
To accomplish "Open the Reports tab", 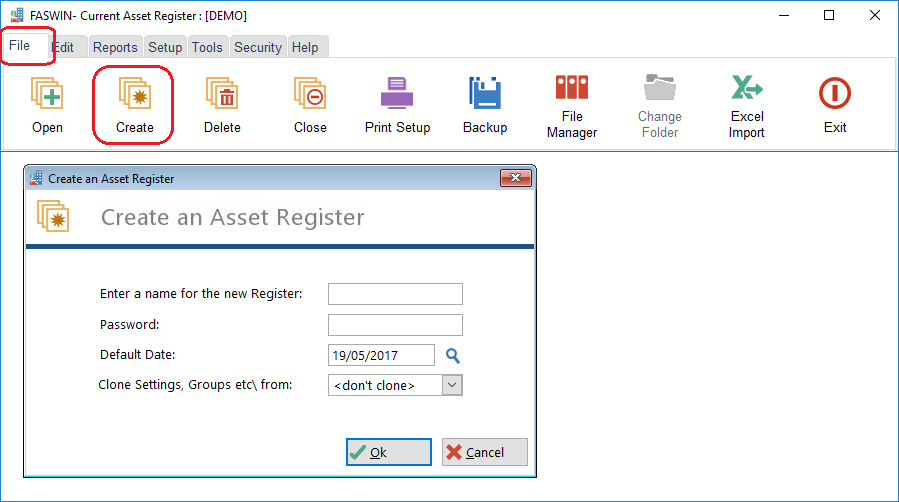I will 115,48.
